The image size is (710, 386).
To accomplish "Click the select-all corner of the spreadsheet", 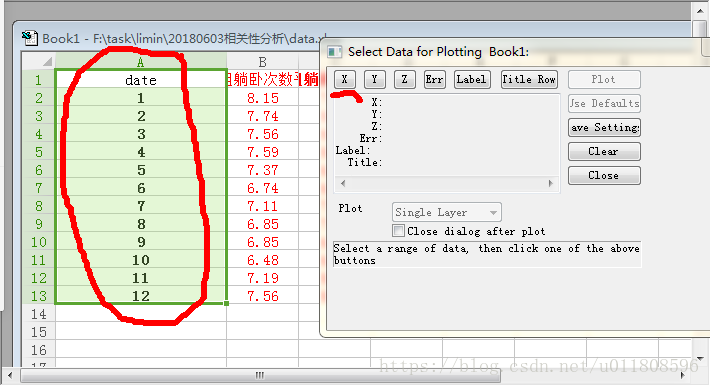I will click(38, 61).
